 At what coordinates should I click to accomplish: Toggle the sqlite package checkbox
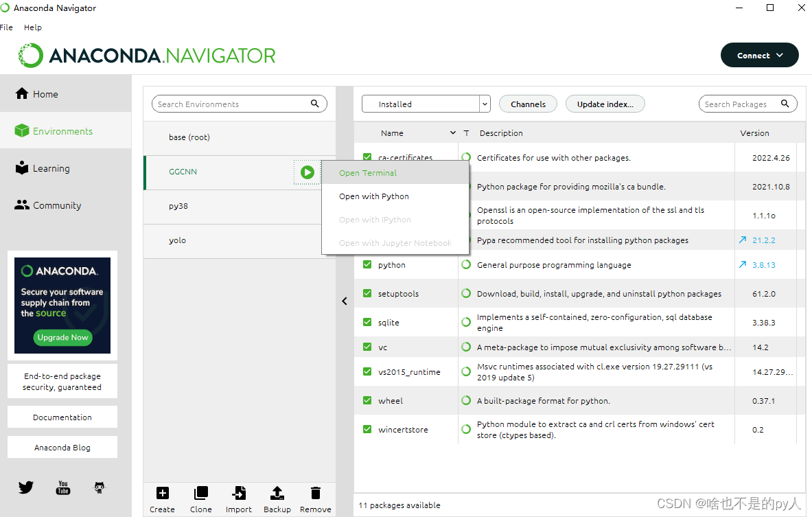tap(367, 322)
